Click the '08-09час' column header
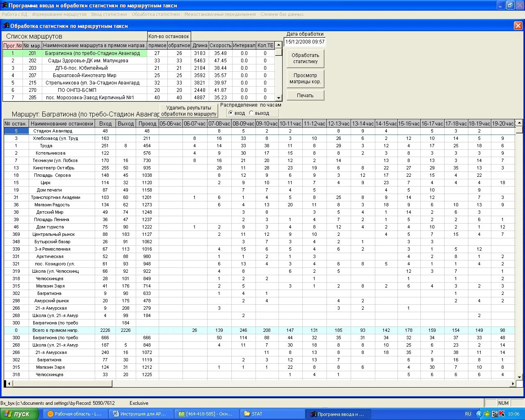 pyautogui.click(x=243, y=123)
